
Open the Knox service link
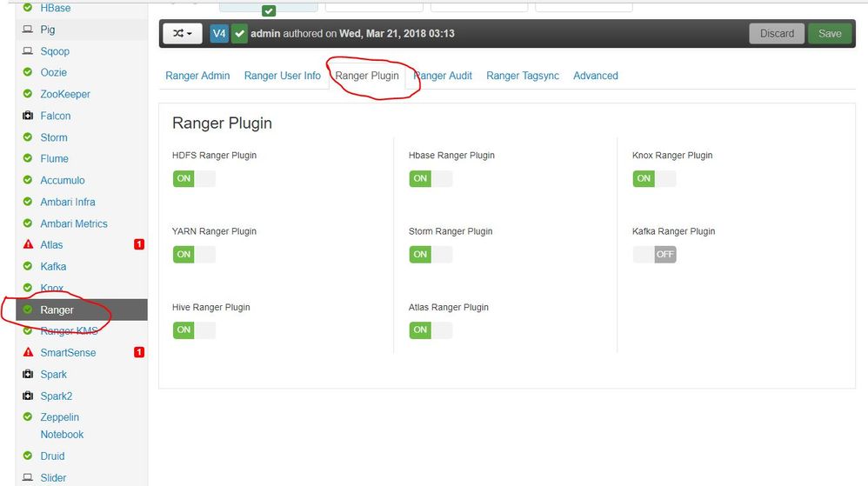pos(52,288)
